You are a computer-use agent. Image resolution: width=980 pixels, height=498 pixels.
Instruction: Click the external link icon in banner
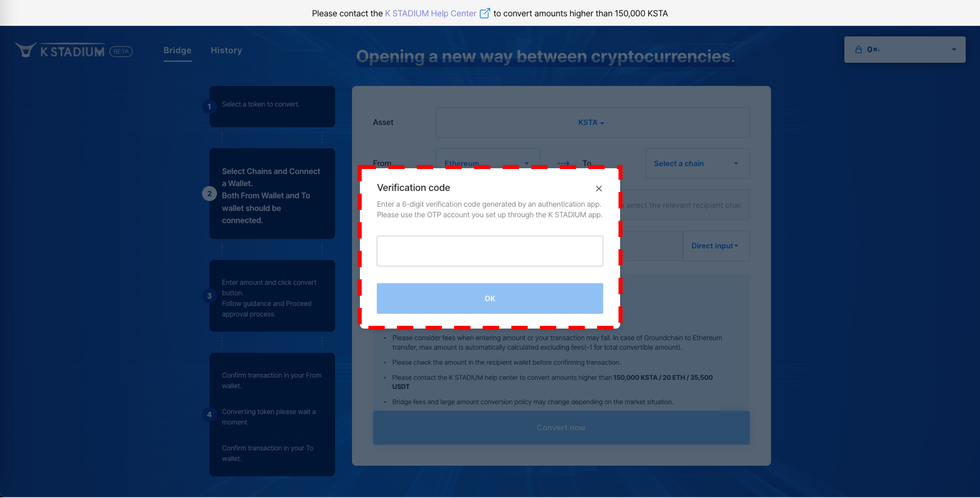[x=485, y=13]
